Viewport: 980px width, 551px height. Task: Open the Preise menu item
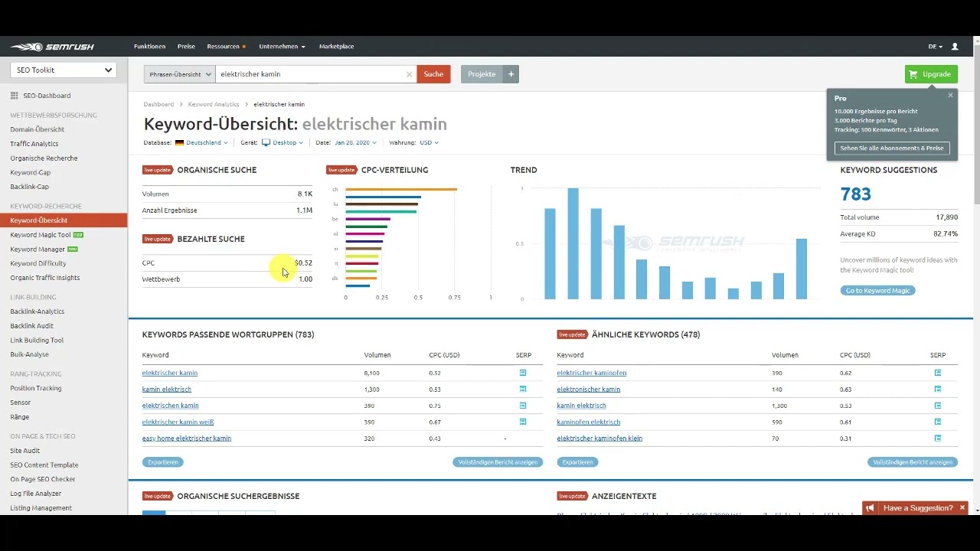pos(186,47)
